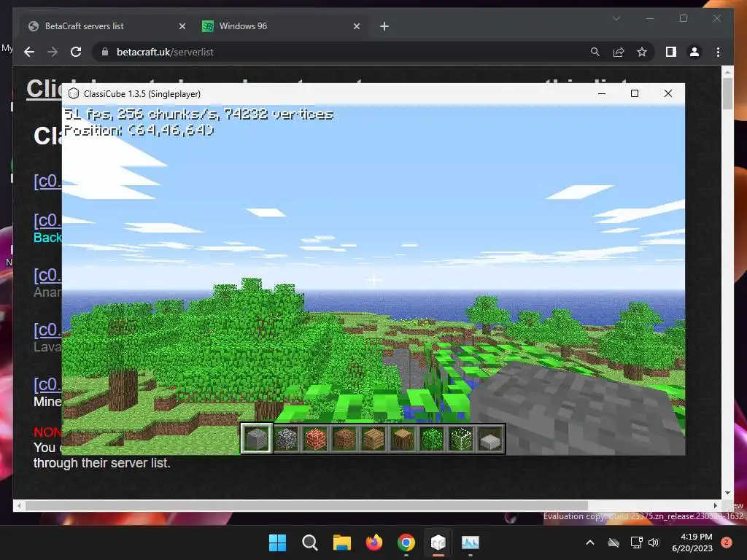Open Chrome side panel

[671, 52]
